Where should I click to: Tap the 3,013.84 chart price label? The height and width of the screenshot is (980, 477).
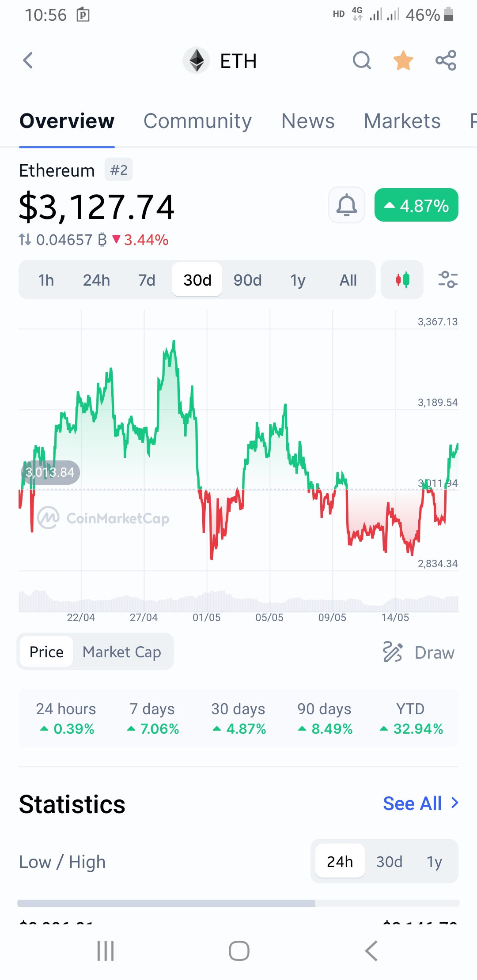[50, 472]
